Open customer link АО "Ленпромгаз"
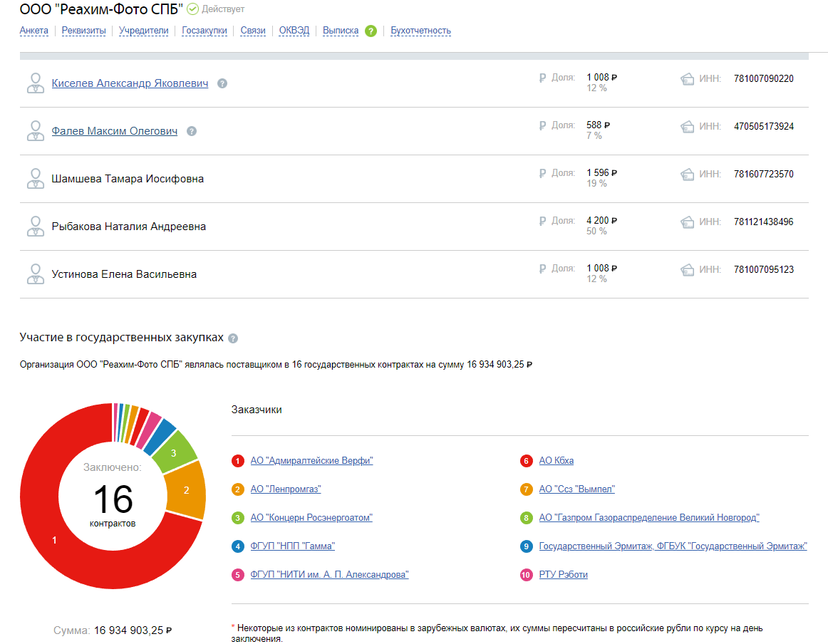This screenshot has height=644, width=828. coord(286,489)
